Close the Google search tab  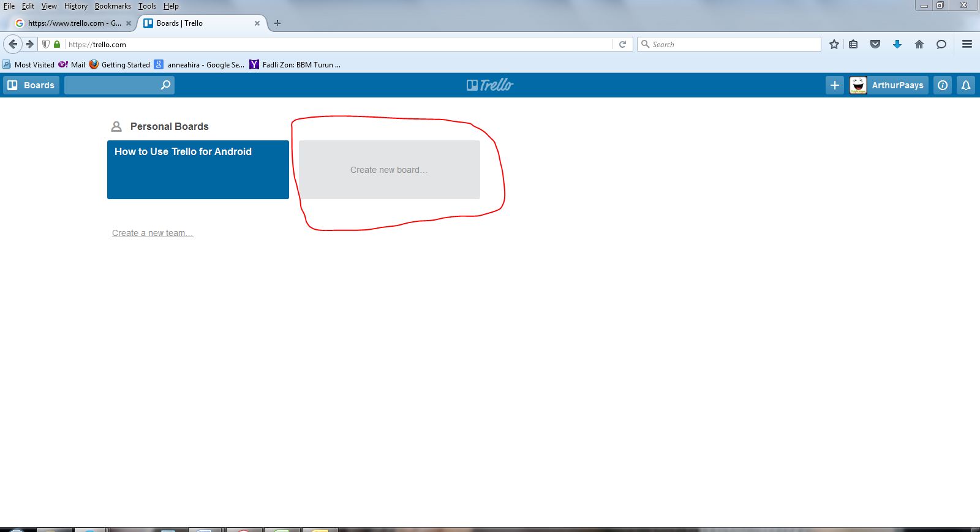tap(129, 23)
